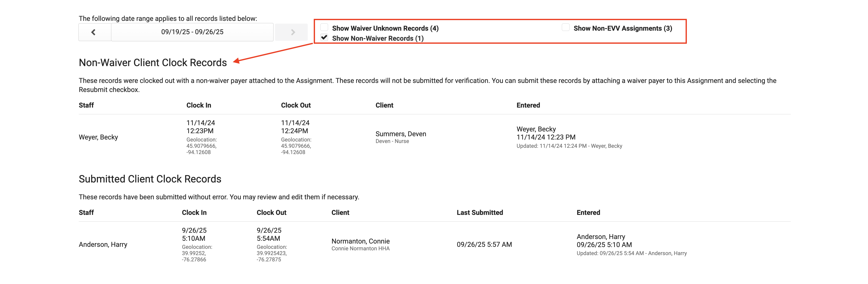The height and width of the screenshot is (284, 868).
Task: Click the Submitted Client Clock Records heading
Action: point(150,179)
